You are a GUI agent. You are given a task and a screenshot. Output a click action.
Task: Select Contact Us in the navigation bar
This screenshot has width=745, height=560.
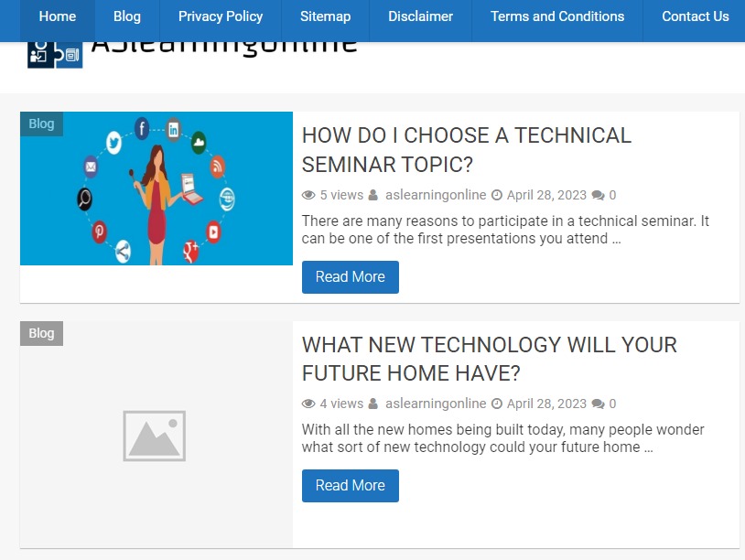pos(695,16)
